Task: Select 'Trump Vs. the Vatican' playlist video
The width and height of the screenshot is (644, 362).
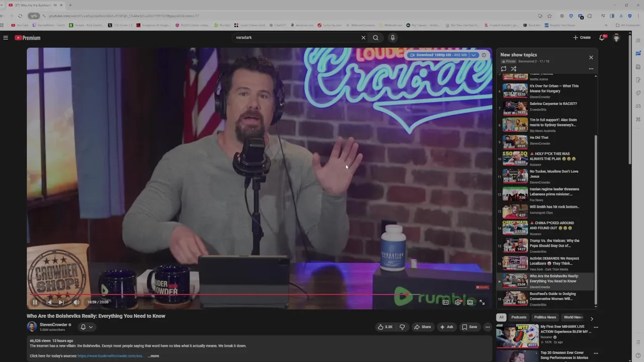Action: coord(546,246)
